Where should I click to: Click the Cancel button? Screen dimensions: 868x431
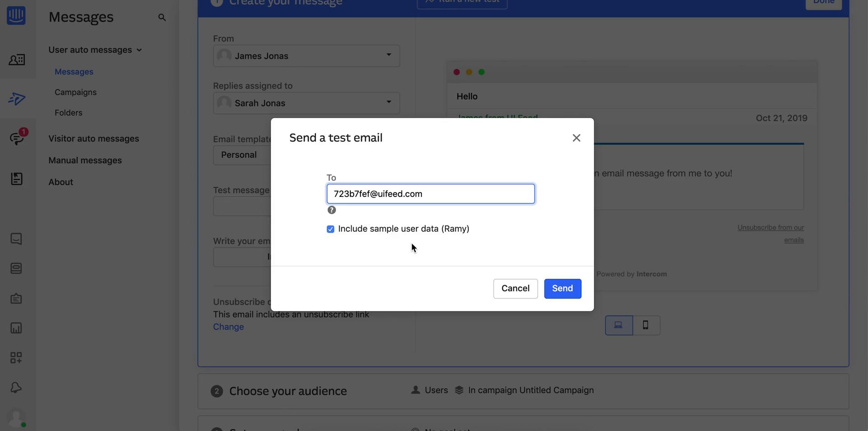click(515, 289)
